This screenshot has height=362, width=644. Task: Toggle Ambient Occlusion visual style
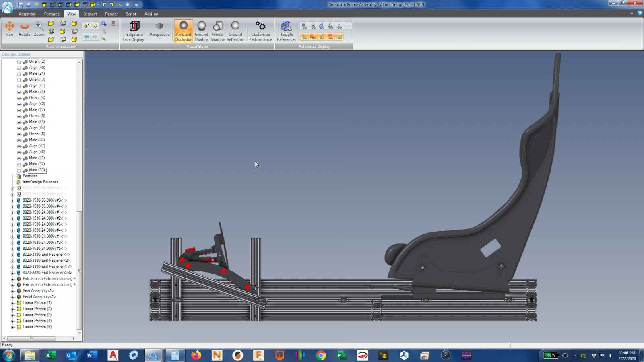coord(184,31)
